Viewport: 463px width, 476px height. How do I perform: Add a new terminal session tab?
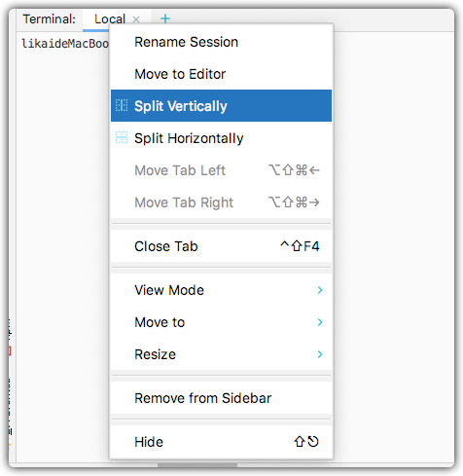[x=165, y=18]
